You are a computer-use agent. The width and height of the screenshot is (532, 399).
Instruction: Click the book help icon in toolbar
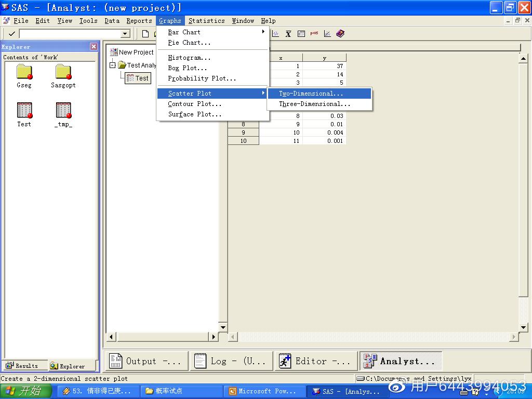pos(340,34)
